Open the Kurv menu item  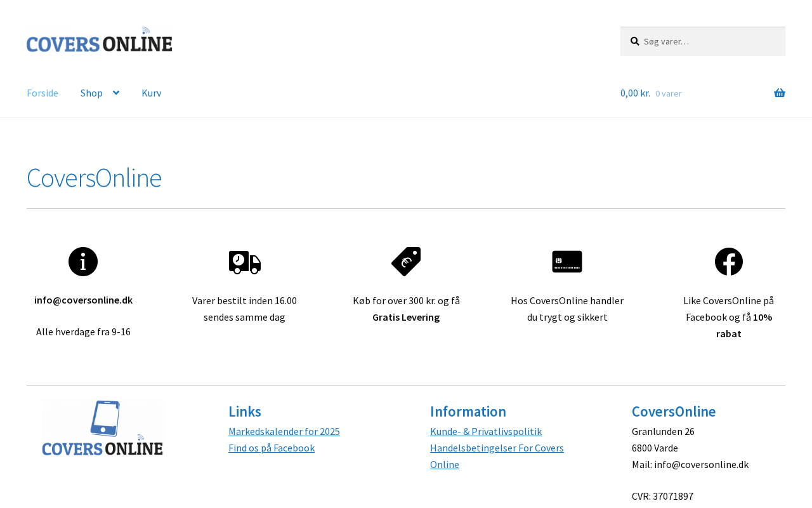click(x=151, y=93)
